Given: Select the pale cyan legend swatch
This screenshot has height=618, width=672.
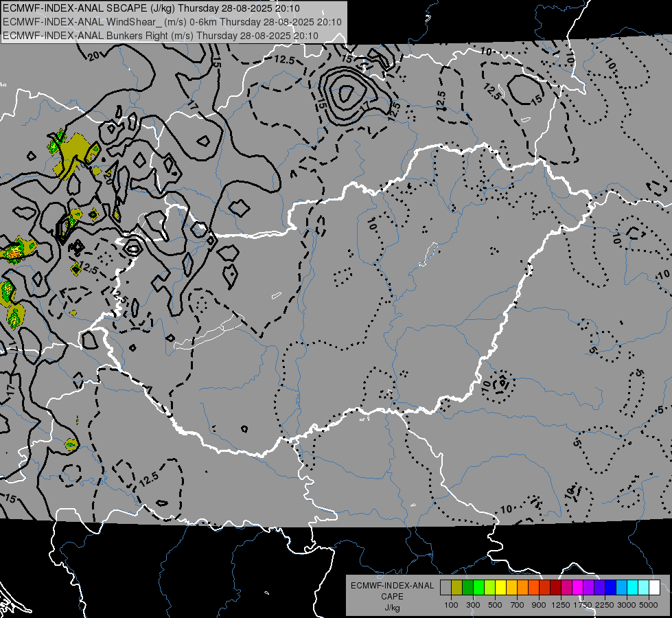Looking at the screenshot, I should pyautogui.click(x=644, y=587).
